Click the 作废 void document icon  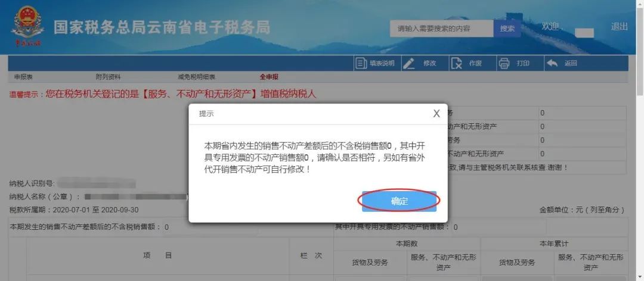(x=456, y=63)
